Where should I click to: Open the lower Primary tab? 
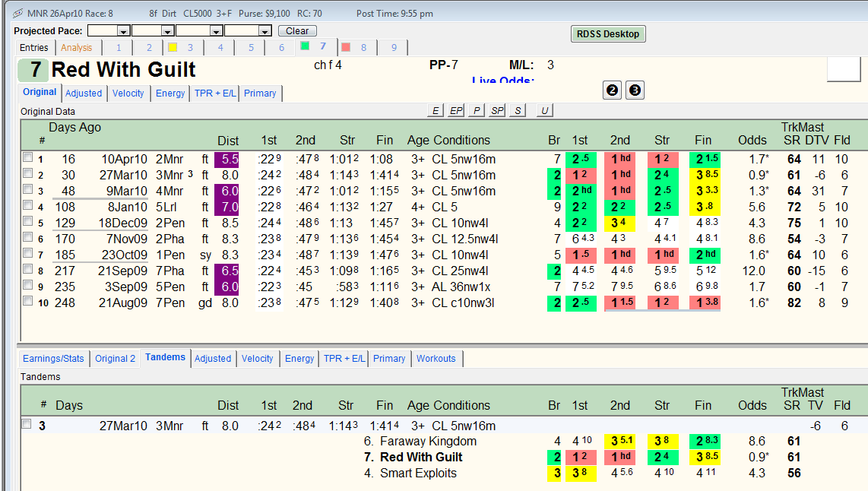(x=389, y=358)
